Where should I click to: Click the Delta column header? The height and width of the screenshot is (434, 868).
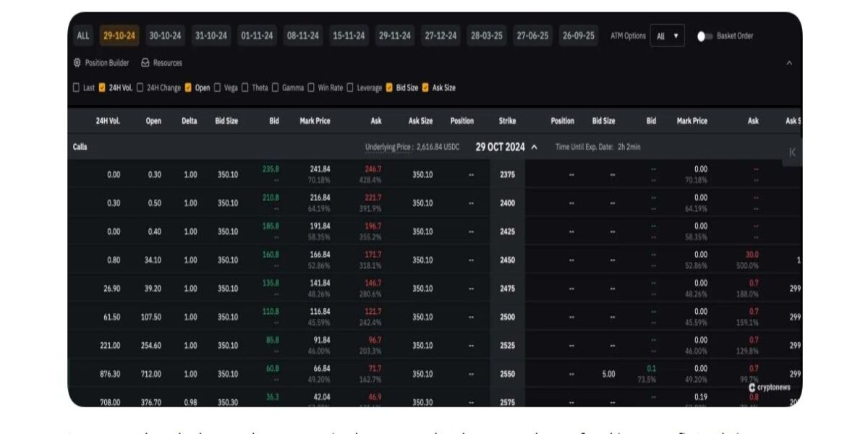190,121
